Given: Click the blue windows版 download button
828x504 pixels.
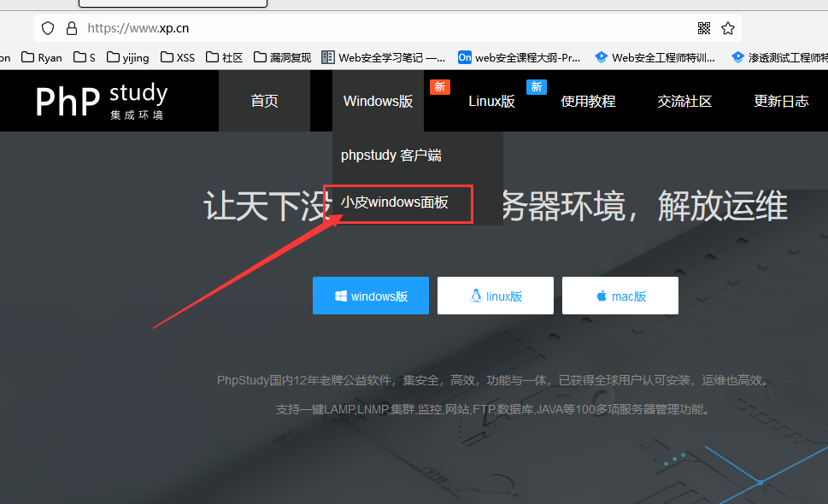Looking at the screenshot, I should coord(371,296).
